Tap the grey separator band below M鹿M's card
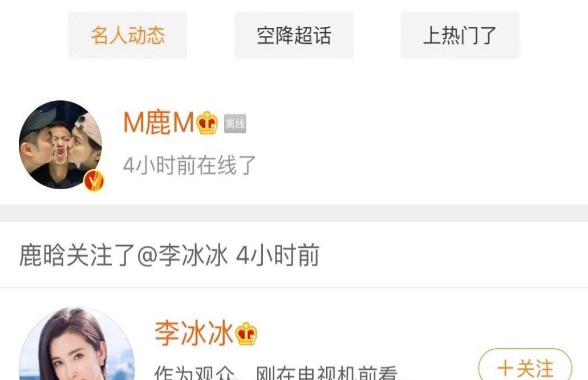 pyautogui.click(x=294, y=213)
